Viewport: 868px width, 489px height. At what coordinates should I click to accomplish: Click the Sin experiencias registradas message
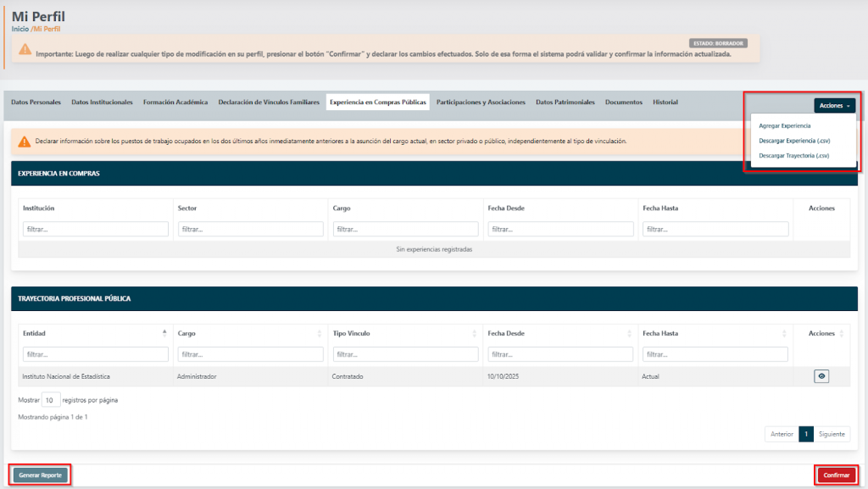coord(434,249)
